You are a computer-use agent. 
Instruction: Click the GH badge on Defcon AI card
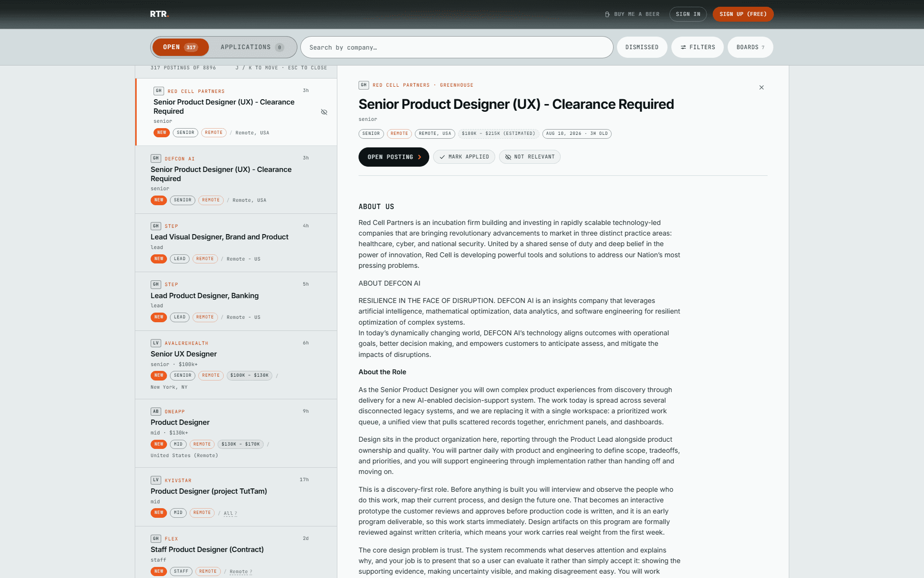click(156, 158)
